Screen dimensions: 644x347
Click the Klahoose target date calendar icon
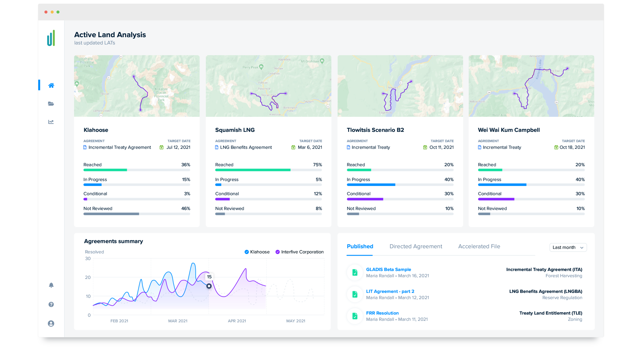(x=162, y=147)
